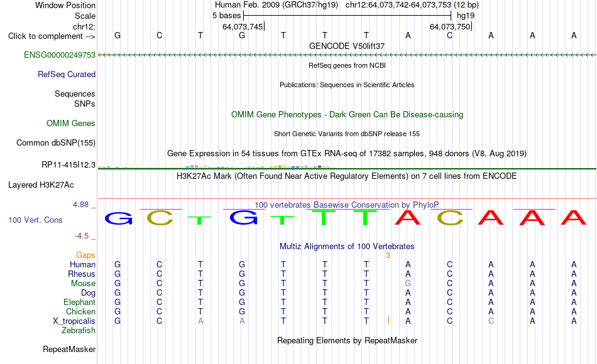Select the Chicken species row label
This screenshot has width=597, height=364.
80,311
